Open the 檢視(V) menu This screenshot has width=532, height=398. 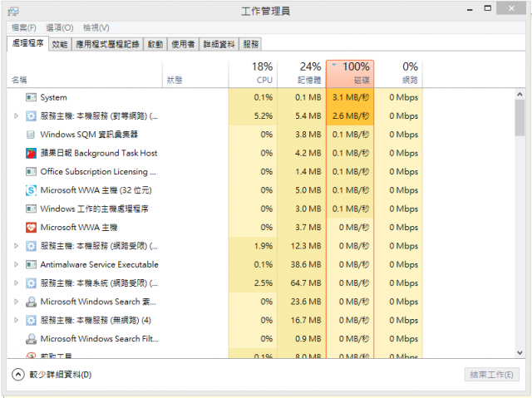[96, 27]
